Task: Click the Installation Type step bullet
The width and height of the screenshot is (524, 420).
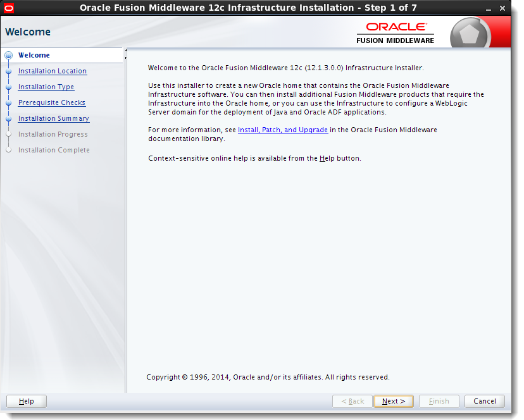Action: [9, 87]
